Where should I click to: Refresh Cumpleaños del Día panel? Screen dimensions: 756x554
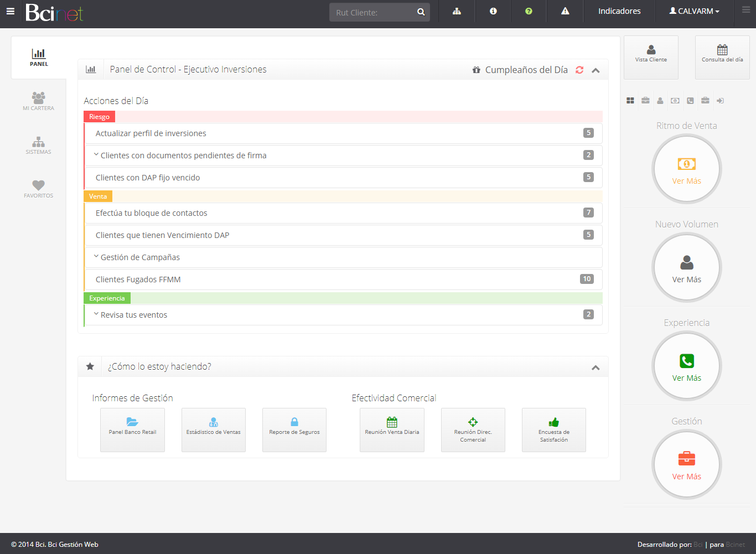point(579,70)
